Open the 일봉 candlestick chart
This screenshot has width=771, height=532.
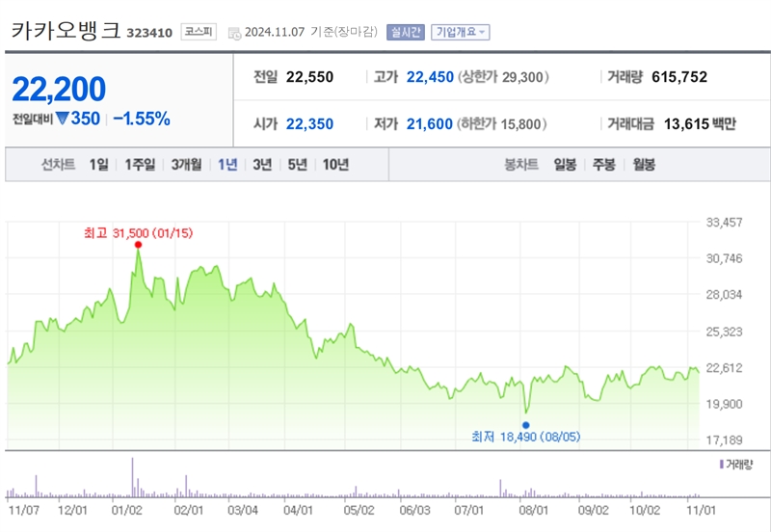coord(565,164)
